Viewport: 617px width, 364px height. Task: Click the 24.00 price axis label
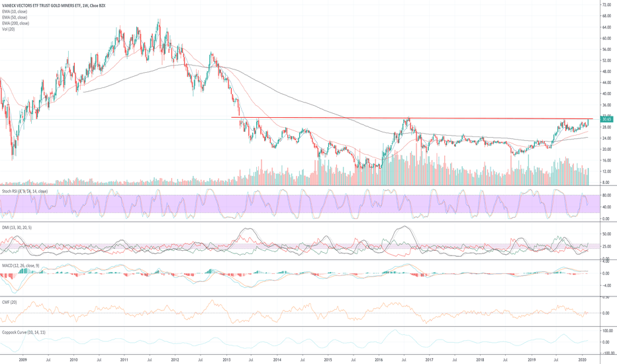pos(606,138)
